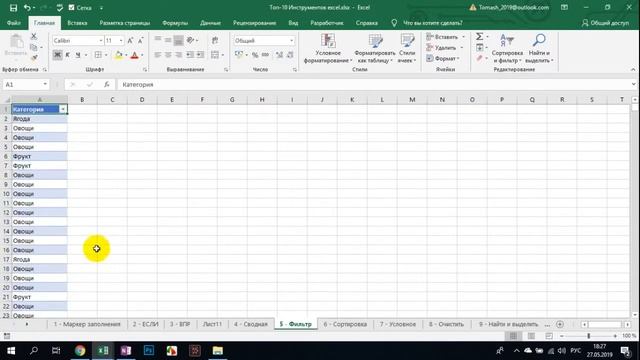The width and height of the screenshot is (640, 360).
Task: Click the Copy icon in clipboard group
Action: (34, 47)
